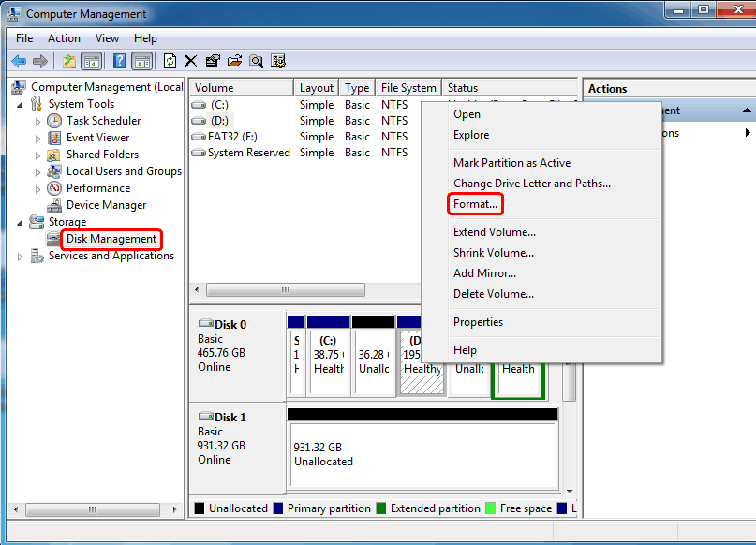Image resolution: width=756 pixels, height=545 pixels.
Task: Click the console tree horizontal scrollbar
Action: (93, 509)
